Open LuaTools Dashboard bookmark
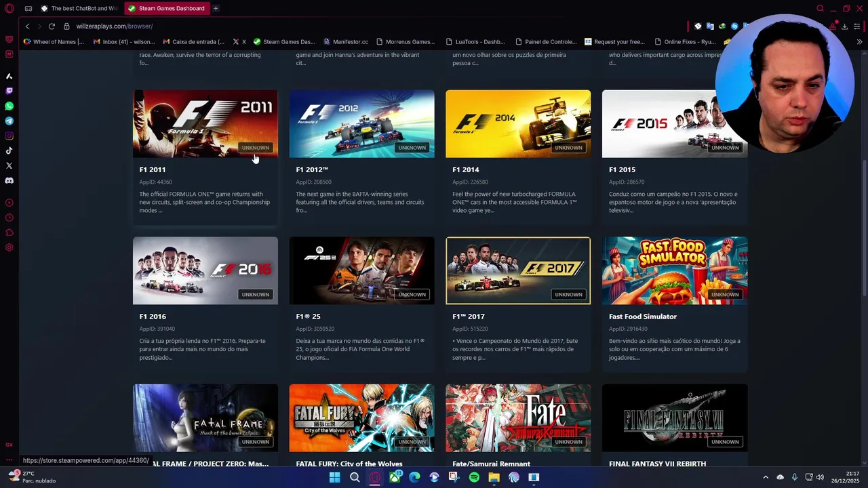 (475, 41)
